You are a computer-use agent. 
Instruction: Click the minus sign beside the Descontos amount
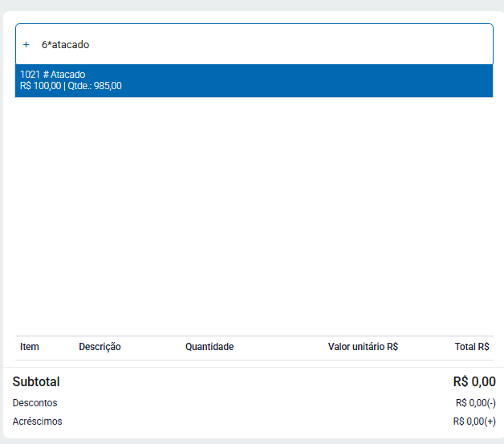492,403
